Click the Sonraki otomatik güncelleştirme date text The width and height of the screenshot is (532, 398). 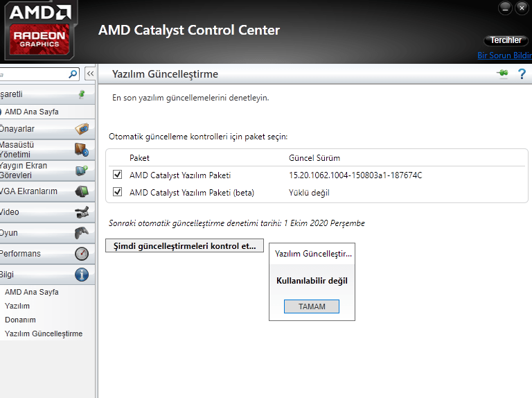pos(237,223)
